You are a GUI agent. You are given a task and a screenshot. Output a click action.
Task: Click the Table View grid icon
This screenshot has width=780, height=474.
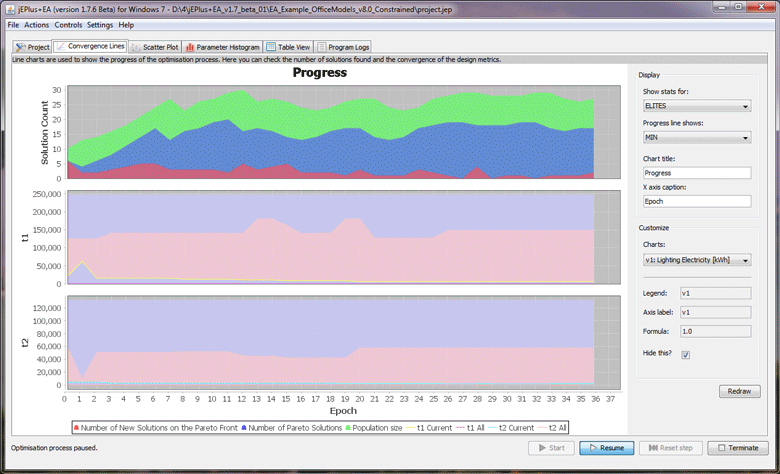(271, 47)
